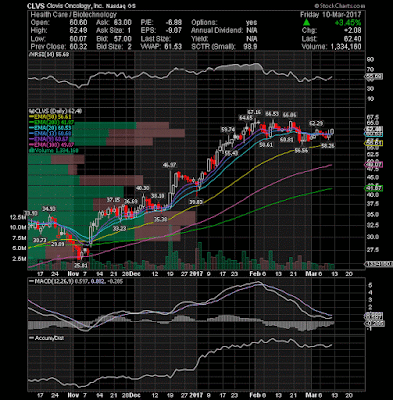Select the +3.45% percent change value
This screenshot has width=393, height=400.
tap(348, 23)
